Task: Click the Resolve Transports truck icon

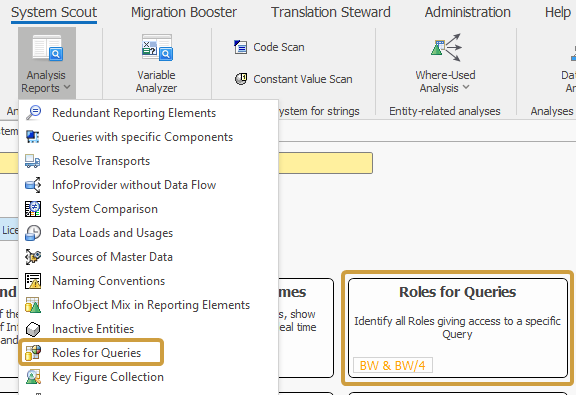Action: (33, 161)
